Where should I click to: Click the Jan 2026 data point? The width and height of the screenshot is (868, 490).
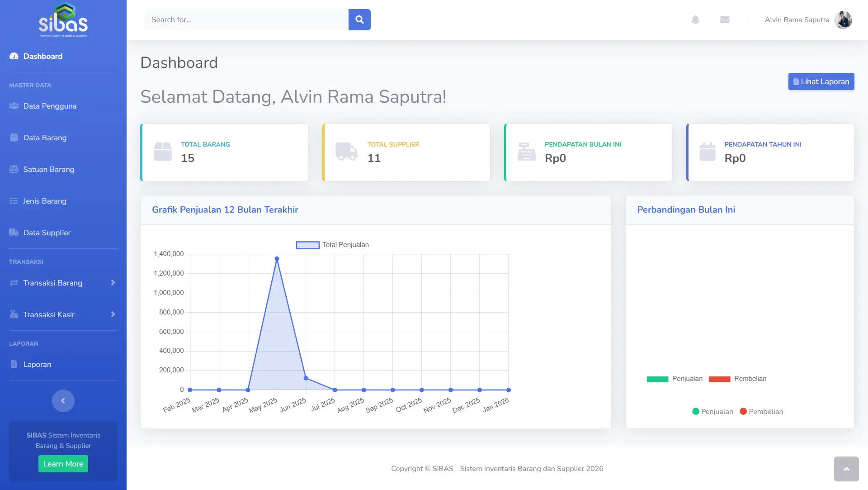click(x=509, y=390)
